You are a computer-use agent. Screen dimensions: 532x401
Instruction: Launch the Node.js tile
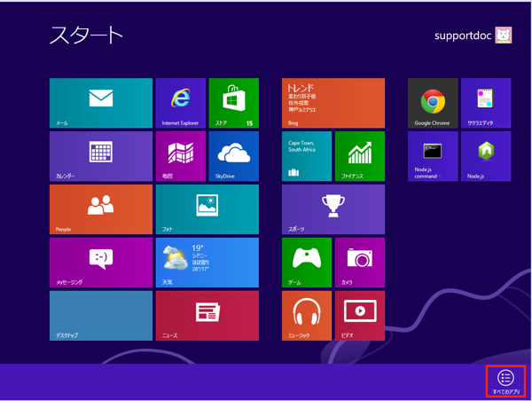pyautogui.click(x=486, y=156)
